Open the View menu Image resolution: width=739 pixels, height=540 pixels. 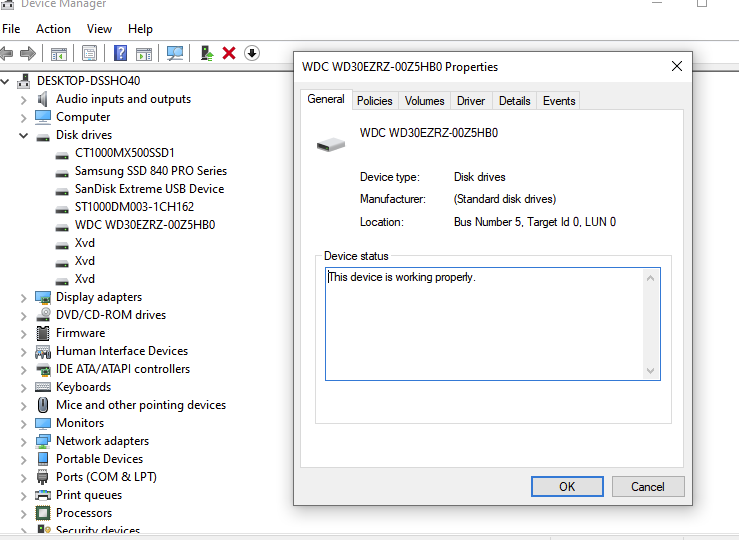coord(99,29)
